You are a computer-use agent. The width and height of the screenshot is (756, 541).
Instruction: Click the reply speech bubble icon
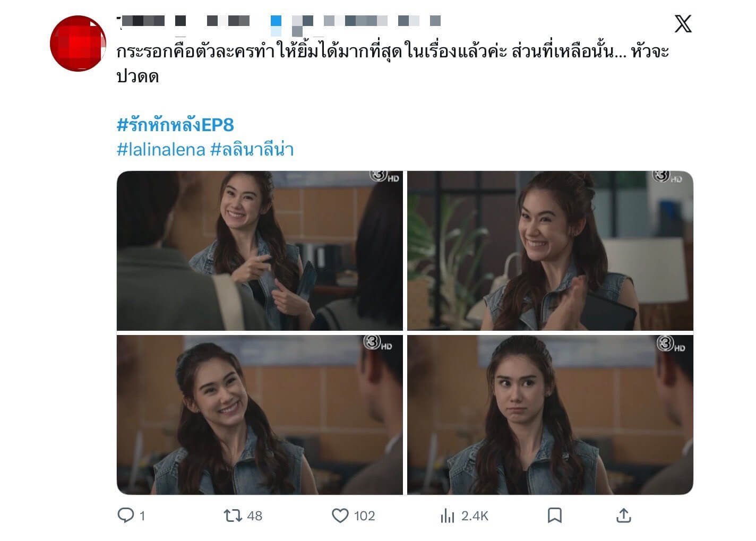coord(126,516)
